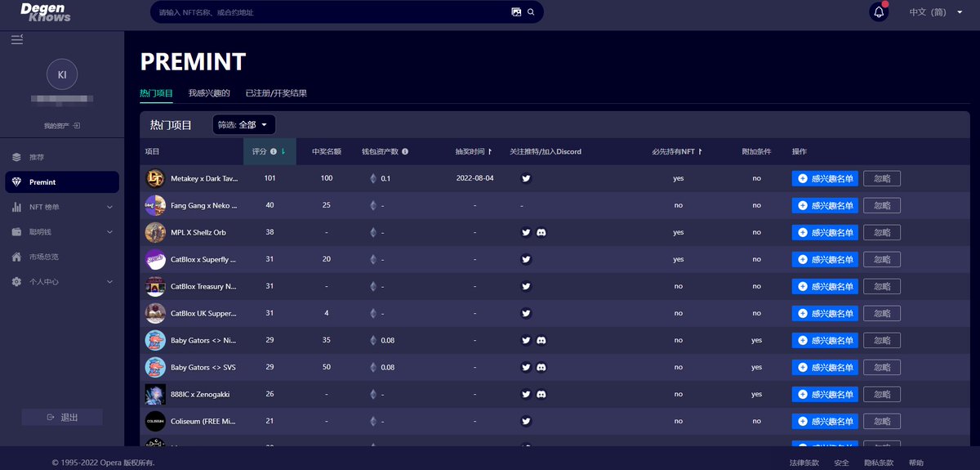Click DegenKnows logo

[x=47, y=11]
